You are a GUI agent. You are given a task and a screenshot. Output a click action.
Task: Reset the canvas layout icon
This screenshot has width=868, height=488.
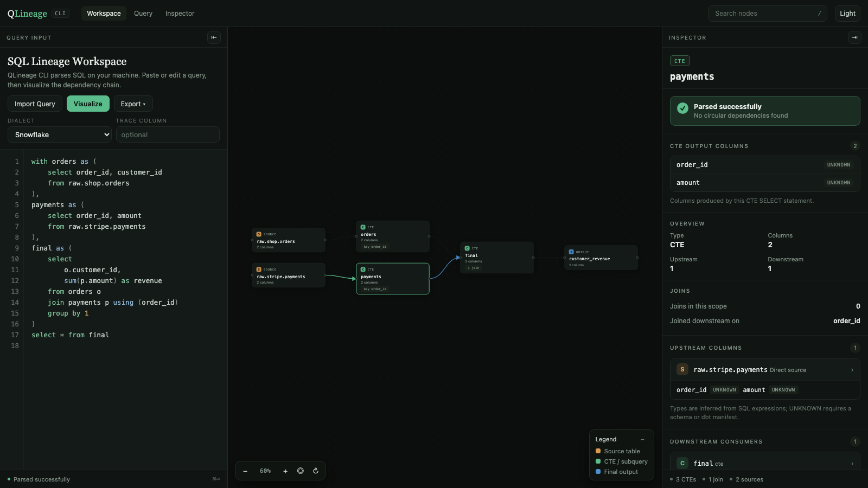(316, 471)
